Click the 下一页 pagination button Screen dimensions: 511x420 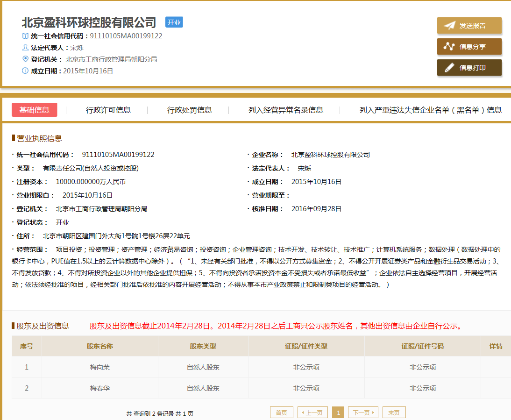(363, 412)
